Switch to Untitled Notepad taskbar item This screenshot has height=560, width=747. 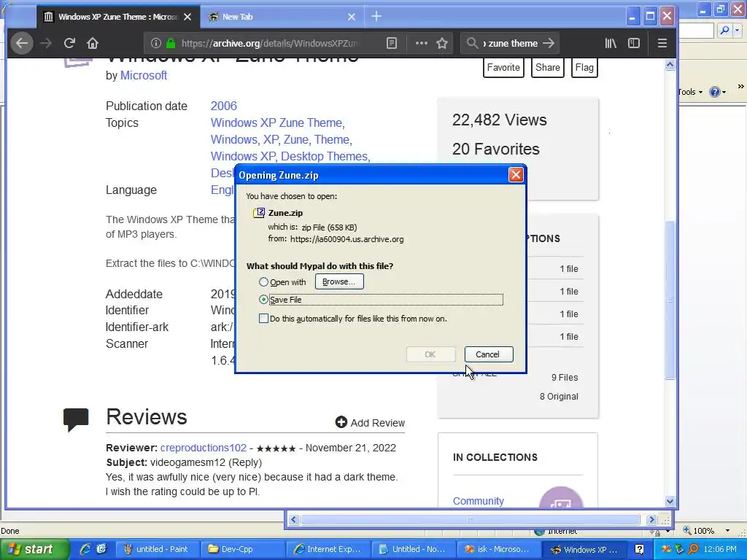pyautogui.click(x=413, y=549)
